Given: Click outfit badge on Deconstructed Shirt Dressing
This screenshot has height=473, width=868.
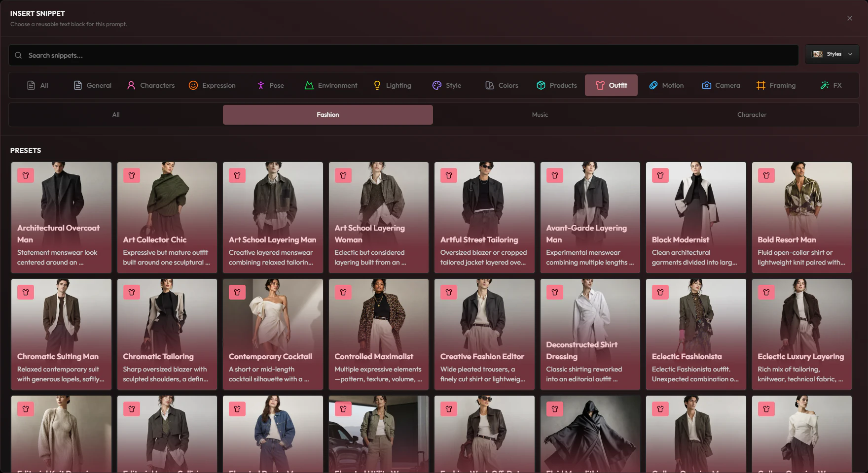Looking at the screenshot, I should click(x=555, y=292).
